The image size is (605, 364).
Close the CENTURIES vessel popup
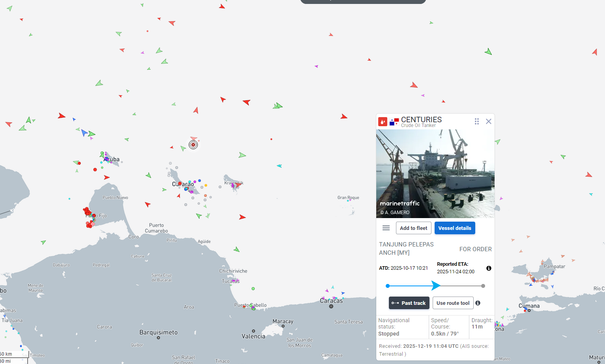point(488,121)
